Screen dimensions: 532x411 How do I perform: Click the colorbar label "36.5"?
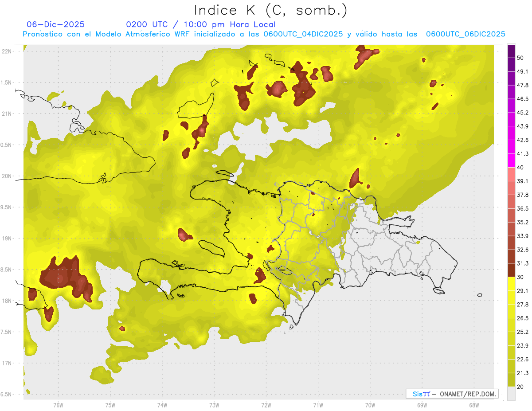point(522,208)
